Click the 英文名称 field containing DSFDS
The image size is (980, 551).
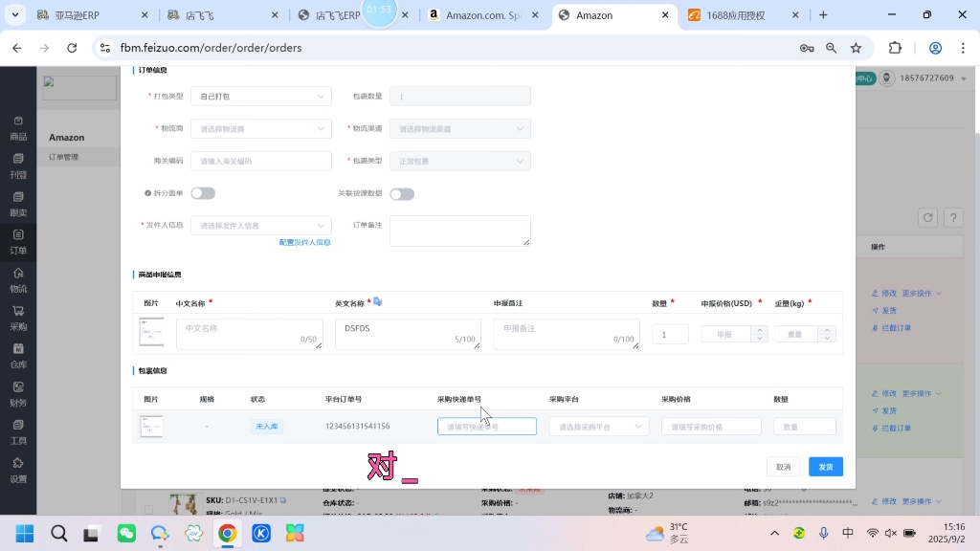coord(408,334)
